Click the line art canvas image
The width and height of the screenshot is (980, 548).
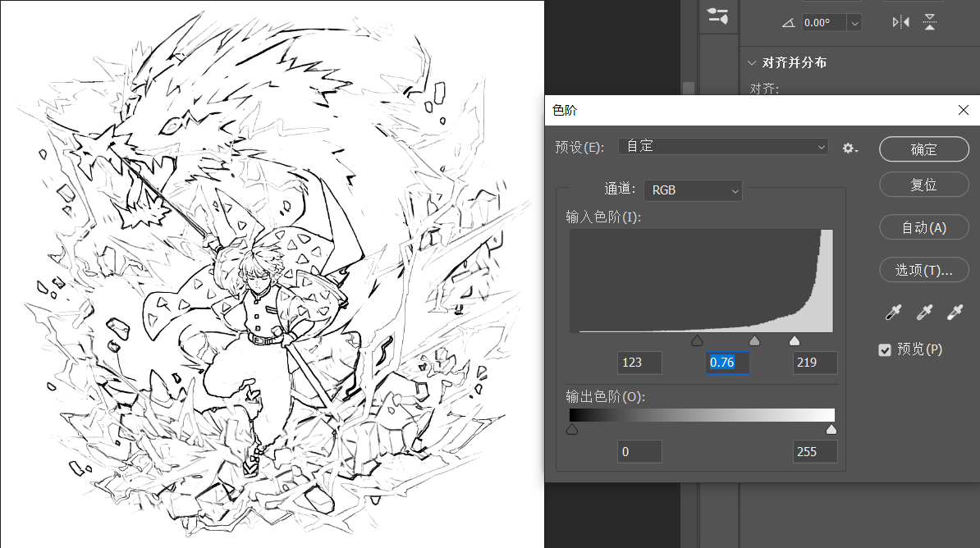tap(272, 274)
